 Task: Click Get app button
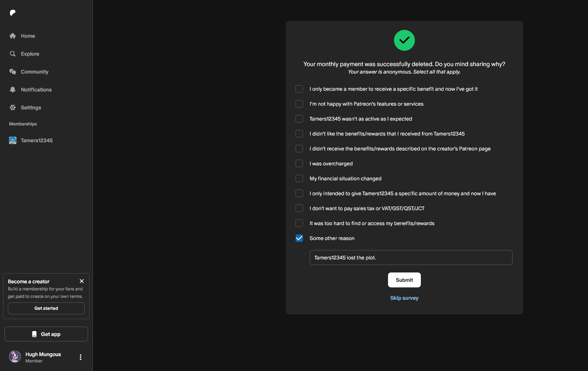pos(46,334)
